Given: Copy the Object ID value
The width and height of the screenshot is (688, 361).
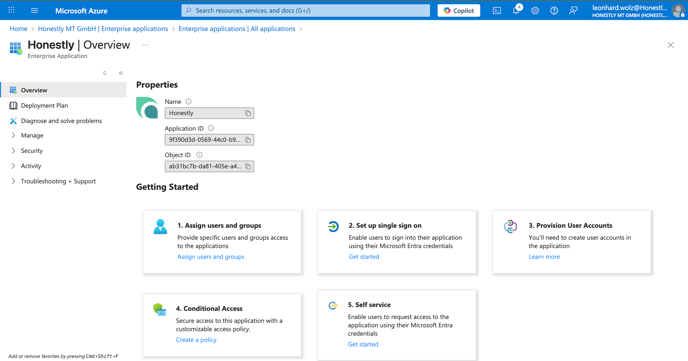Looking at the screenshot, I should point(248,167).
